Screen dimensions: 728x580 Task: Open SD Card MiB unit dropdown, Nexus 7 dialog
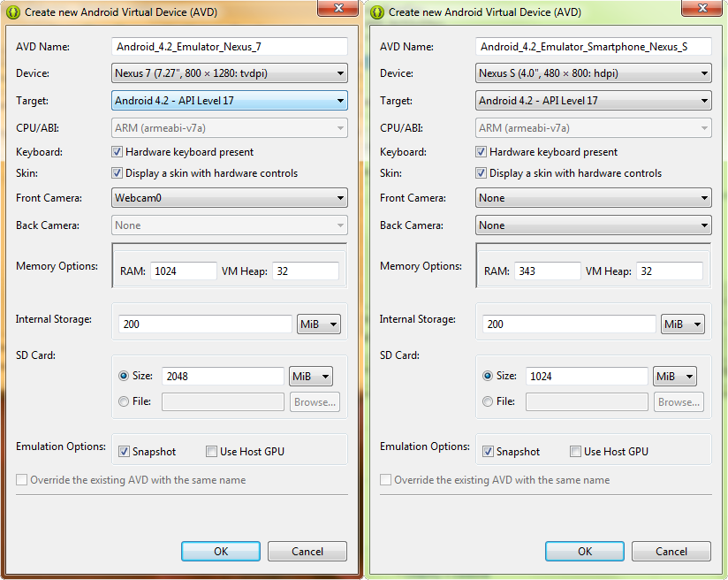tap(311, 377)
